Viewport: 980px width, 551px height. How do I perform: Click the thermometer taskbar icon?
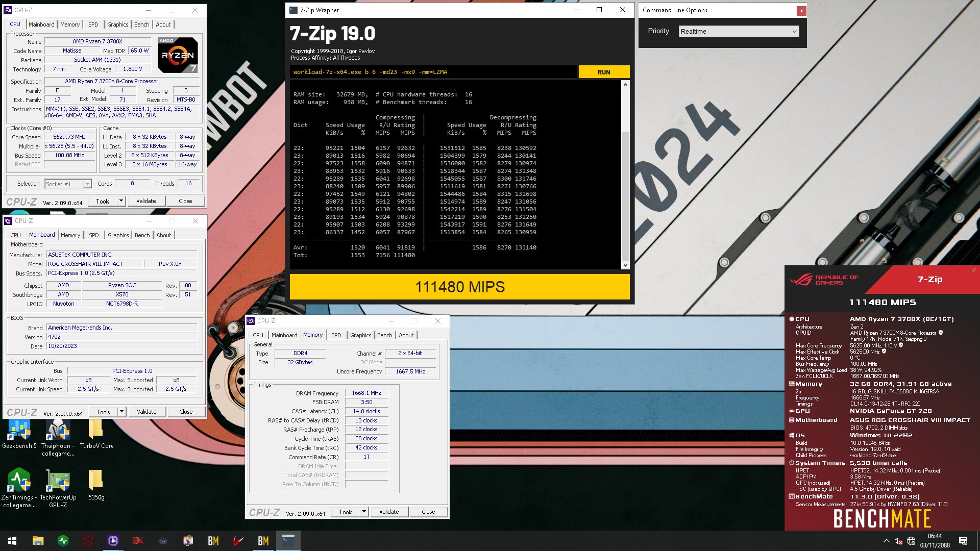pos(188,541)
